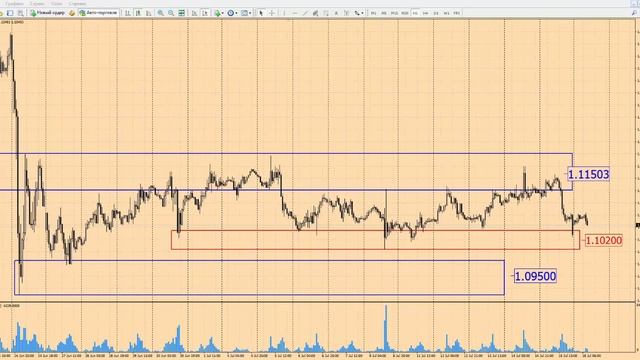Open MetaEditor with the gold icon
The image size is (640, 360).
point(72,13)
